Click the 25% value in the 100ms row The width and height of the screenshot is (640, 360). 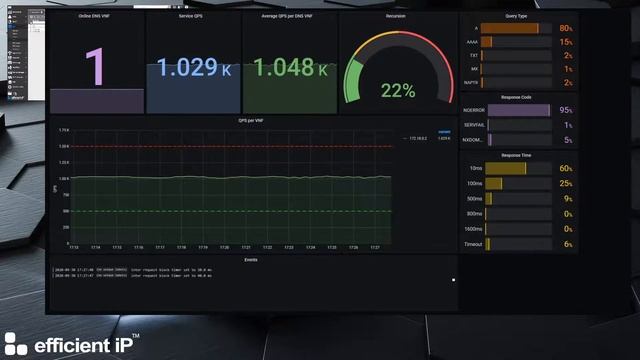(x=566, y=184)
